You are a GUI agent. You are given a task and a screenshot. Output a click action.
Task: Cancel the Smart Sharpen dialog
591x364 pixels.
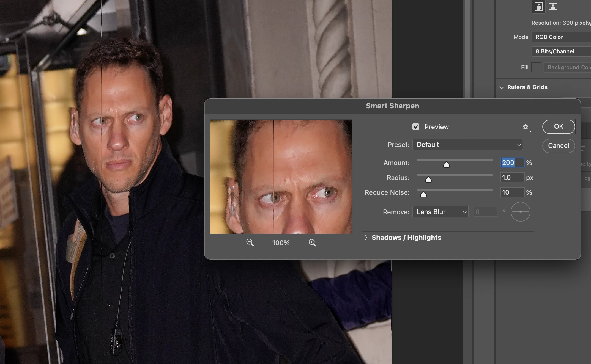tap(559, 146)
